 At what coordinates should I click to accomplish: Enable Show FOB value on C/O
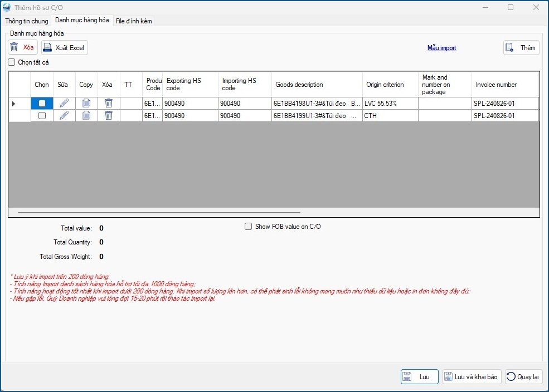(249, 227)
